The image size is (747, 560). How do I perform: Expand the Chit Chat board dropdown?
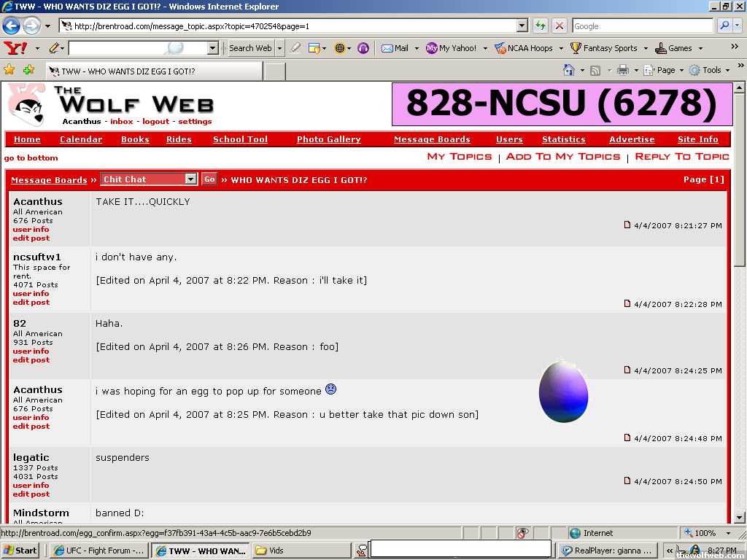[x=190, y=179]
